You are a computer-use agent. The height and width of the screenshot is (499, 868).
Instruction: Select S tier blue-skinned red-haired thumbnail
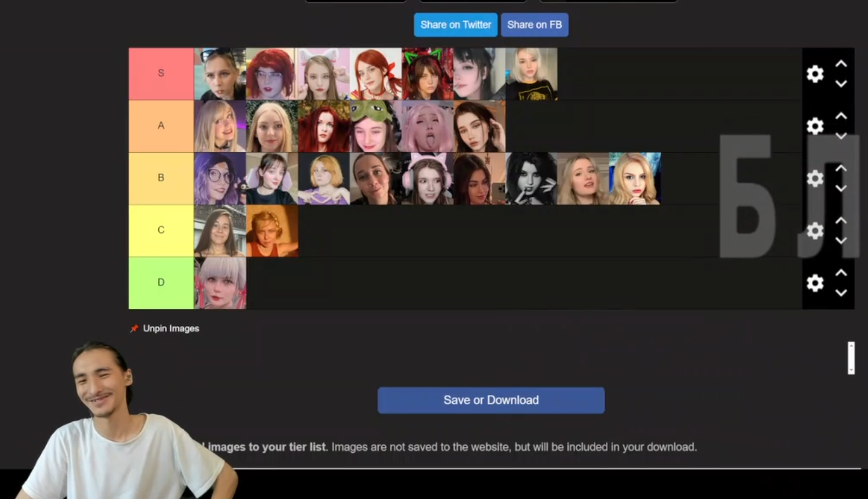coord(272,74)
